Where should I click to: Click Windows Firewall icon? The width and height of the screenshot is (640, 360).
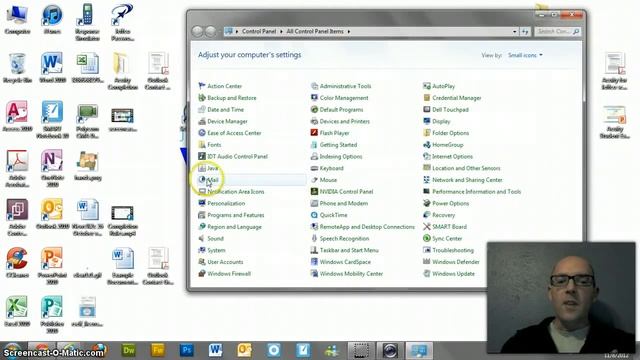(x=202, y=273)
